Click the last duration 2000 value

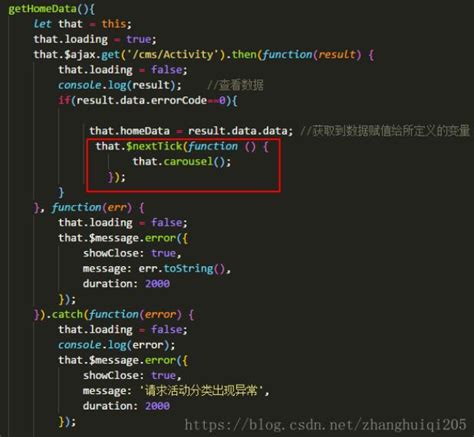pyautogui.click(x=157, y=406)
